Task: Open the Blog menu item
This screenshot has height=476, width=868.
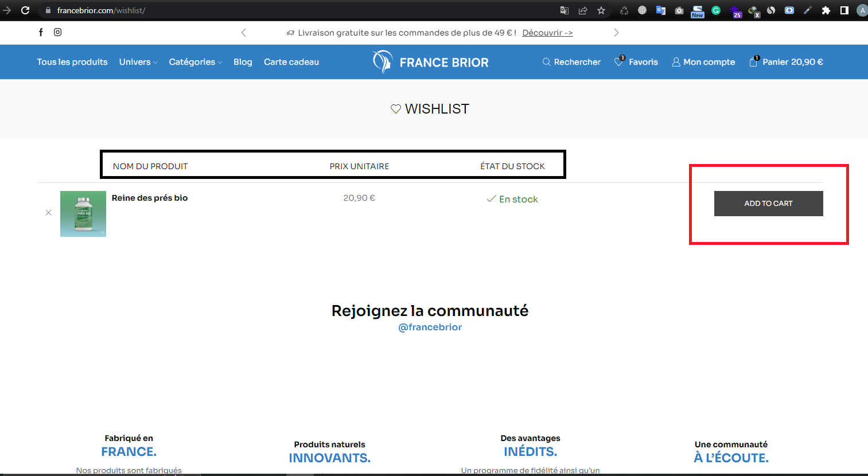Action: coord(243,62)
